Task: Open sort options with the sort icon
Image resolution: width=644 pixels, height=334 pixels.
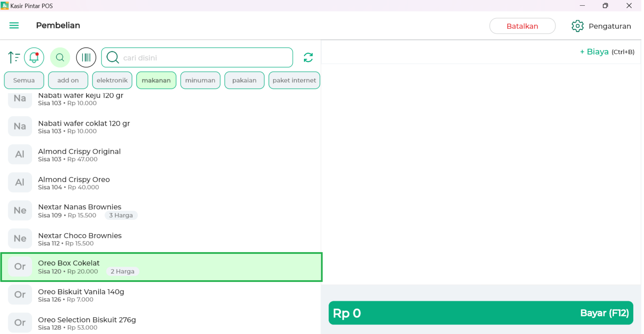Action: pos(14,57)
